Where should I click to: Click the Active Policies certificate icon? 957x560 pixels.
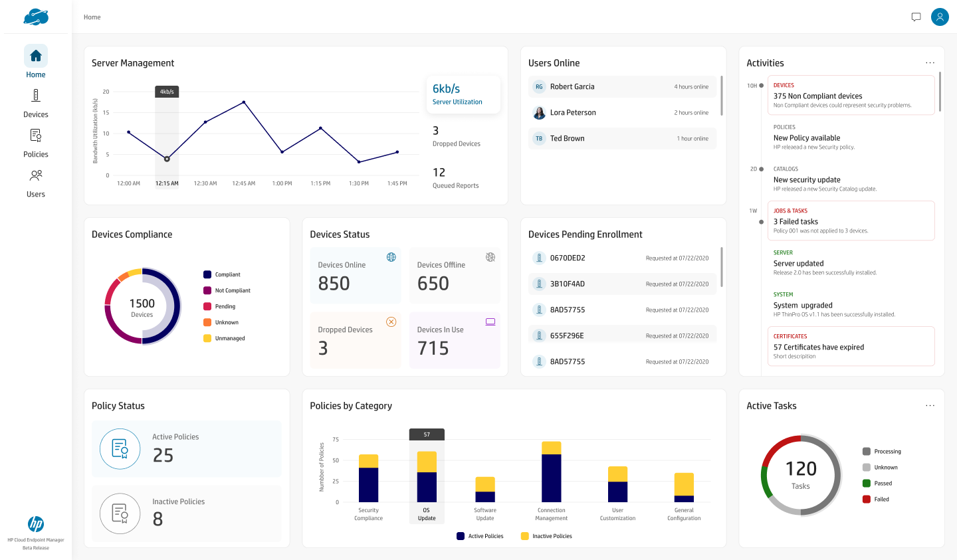tap(120, 449)
